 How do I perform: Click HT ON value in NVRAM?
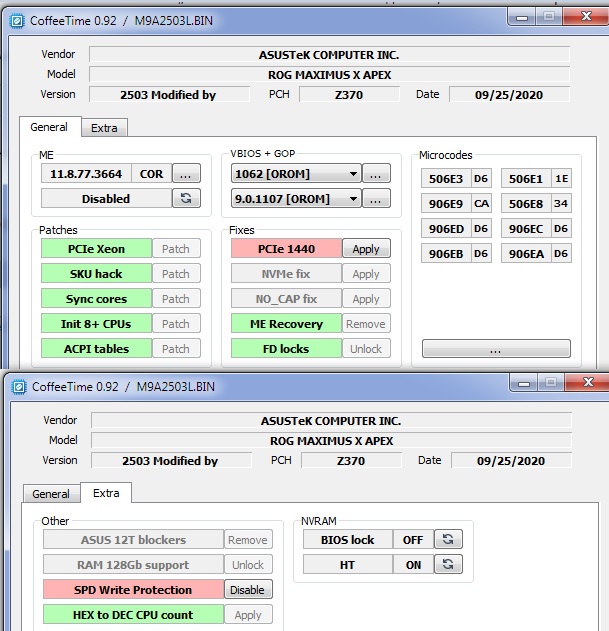pyautogui.click(x=413, y=564)
